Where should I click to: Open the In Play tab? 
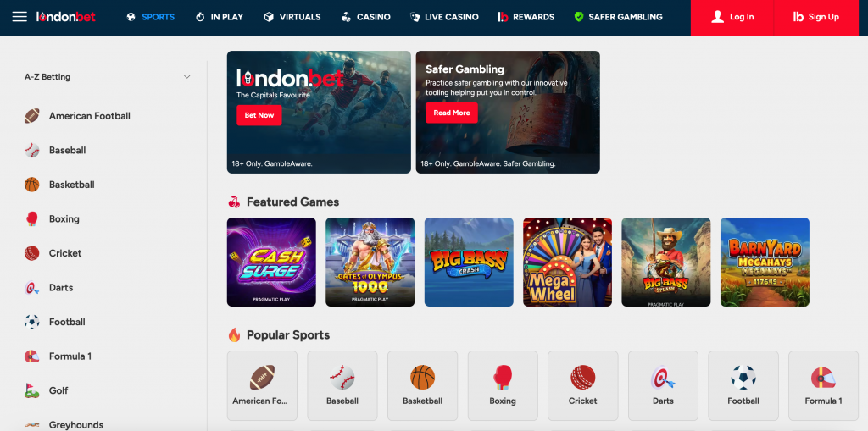click(x=220, y=17)
